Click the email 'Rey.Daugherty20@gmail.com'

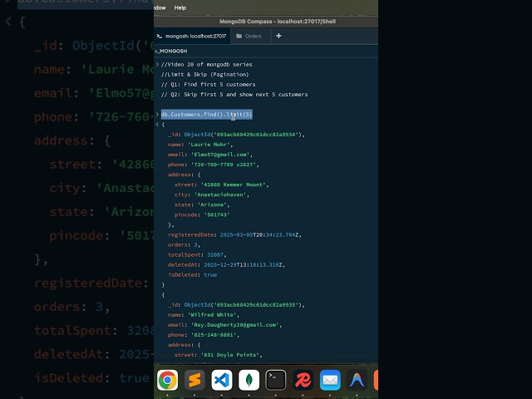click(236, 325)
